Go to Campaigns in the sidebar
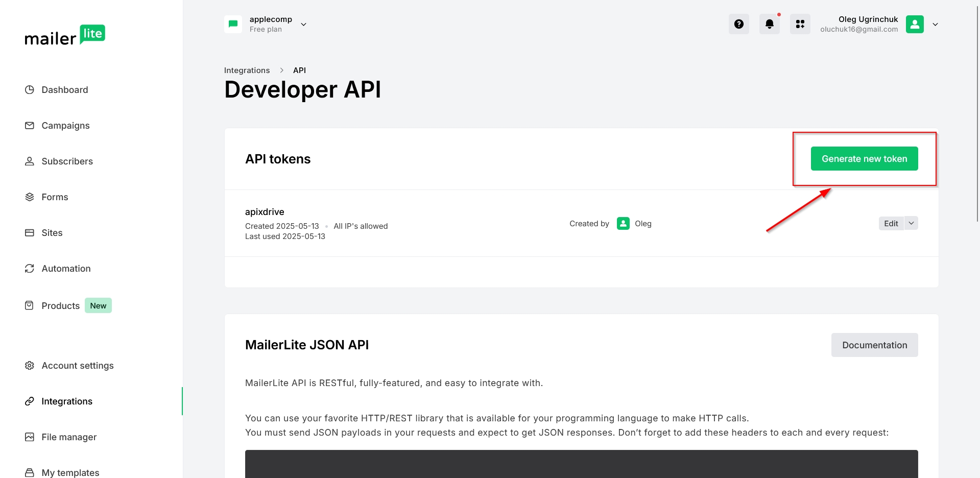The image size is (980, 478). 65,126
